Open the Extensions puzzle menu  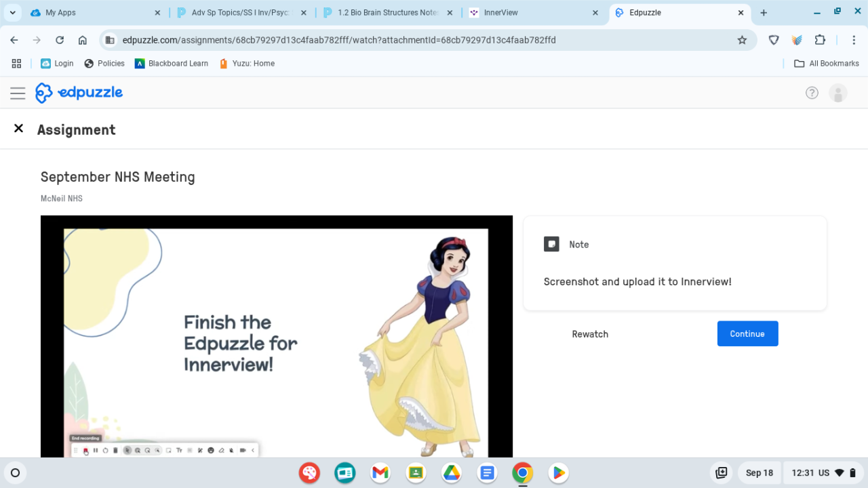click(x=820, y=40)
